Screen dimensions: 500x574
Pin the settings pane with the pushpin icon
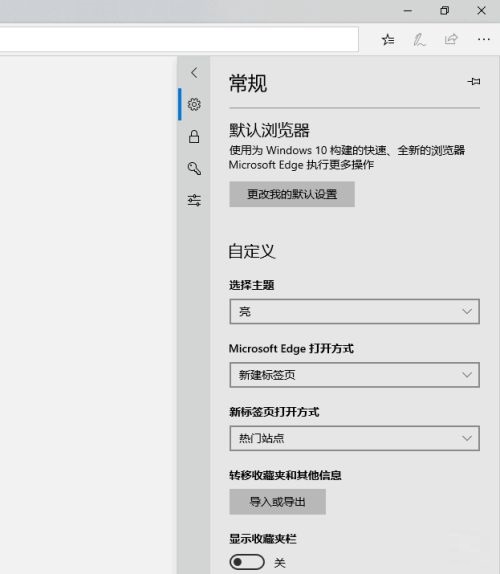point(474,81)
